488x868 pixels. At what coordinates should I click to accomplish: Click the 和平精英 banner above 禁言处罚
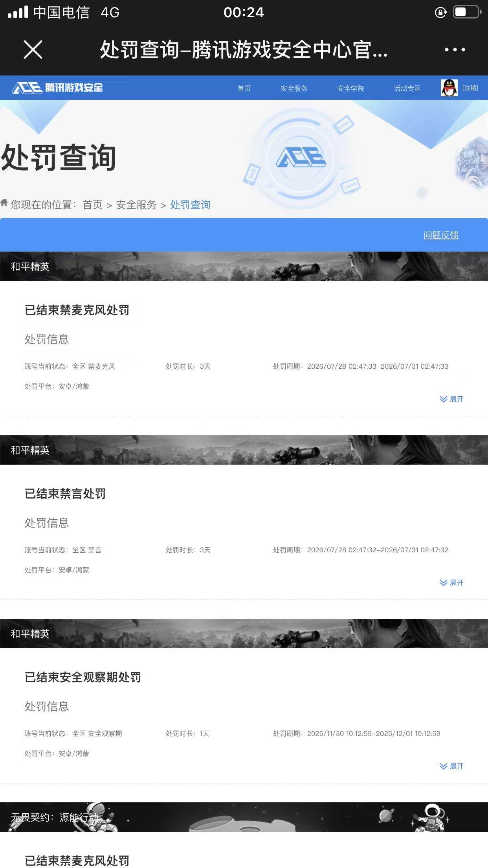(x=244, y=450)
